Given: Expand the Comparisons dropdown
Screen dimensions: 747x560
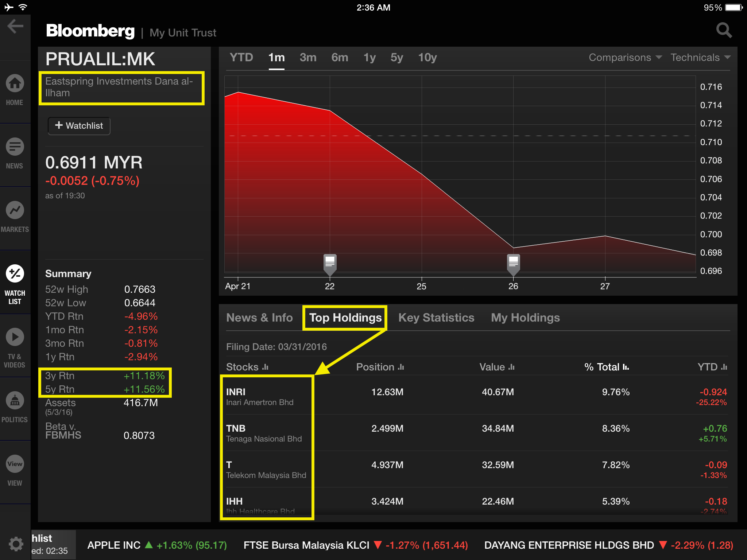Looking at the screenshot, I should (x=625, y=58).
